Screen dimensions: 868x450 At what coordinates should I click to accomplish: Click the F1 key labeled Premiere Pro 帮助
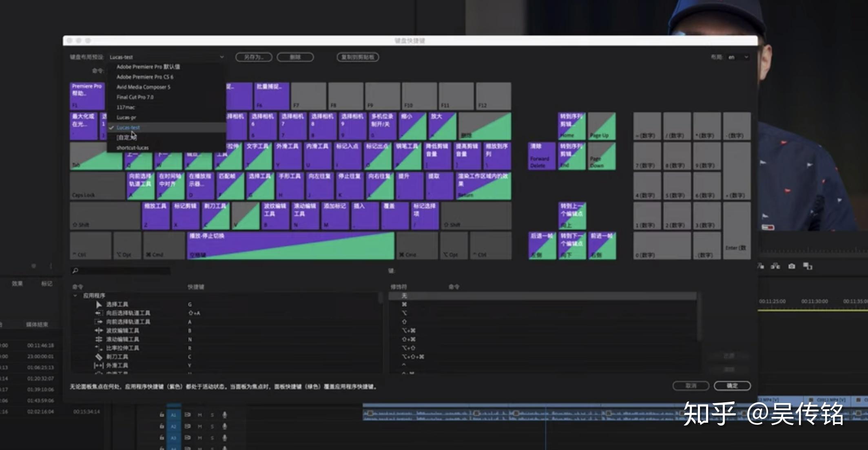87,96
